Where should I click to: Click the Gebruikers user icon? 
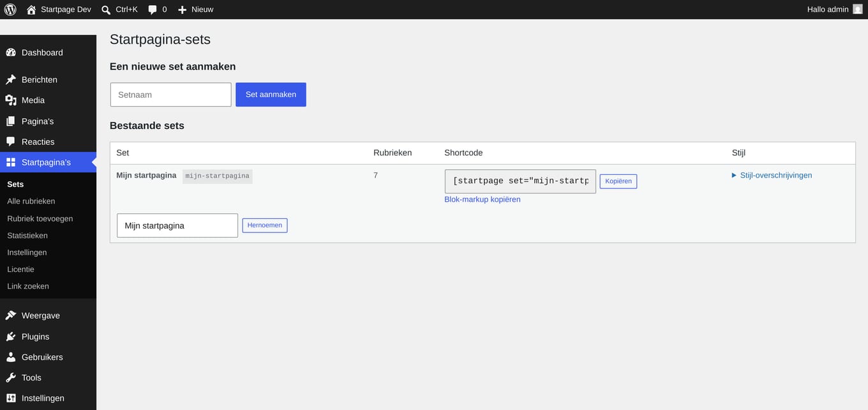point(11,357)
